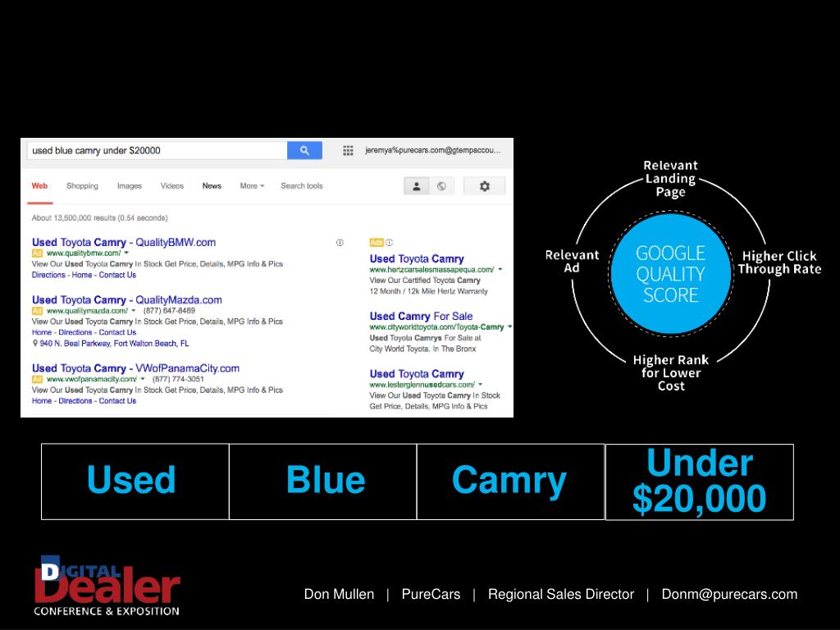The width and height of the screenshot is (840, 630).
Task: Switch to the Images tab
Action: pos(130,186)
